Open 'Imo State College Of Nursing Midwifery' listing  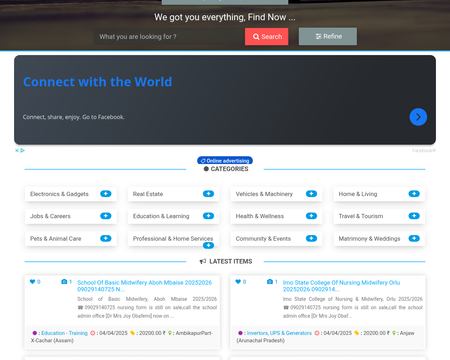point(341,286)
